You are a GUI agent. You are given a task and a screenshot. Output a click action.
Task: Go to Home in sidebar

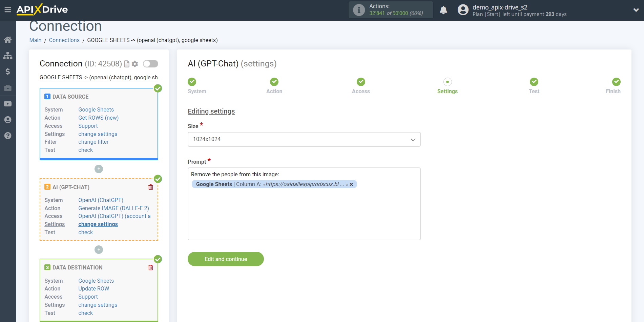(8, 40)
